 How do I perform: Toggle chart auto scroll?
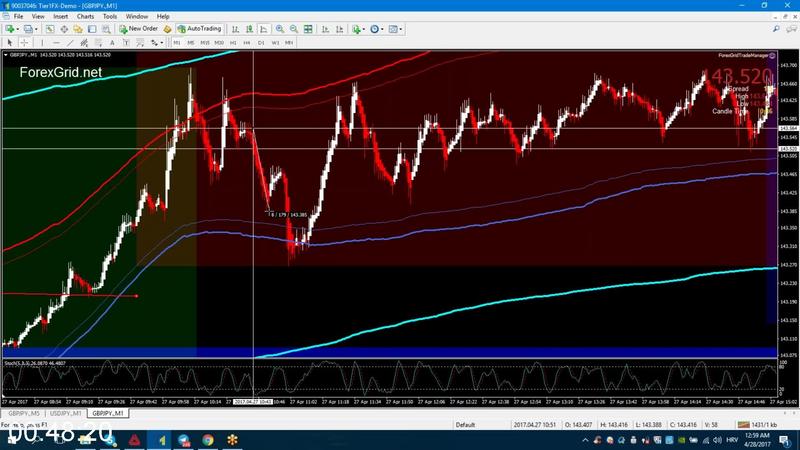click(x=325, y=29)
